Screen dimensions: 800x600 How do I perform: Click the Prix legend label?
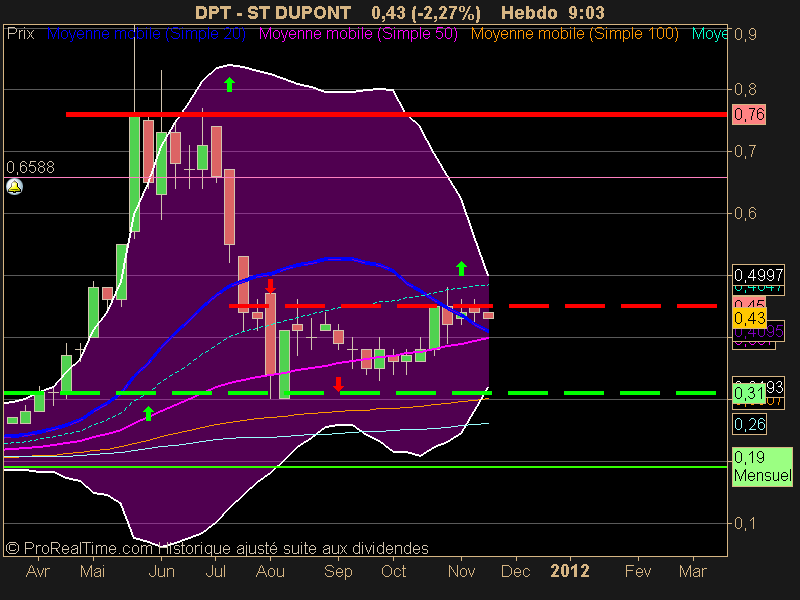pos(20,34)
